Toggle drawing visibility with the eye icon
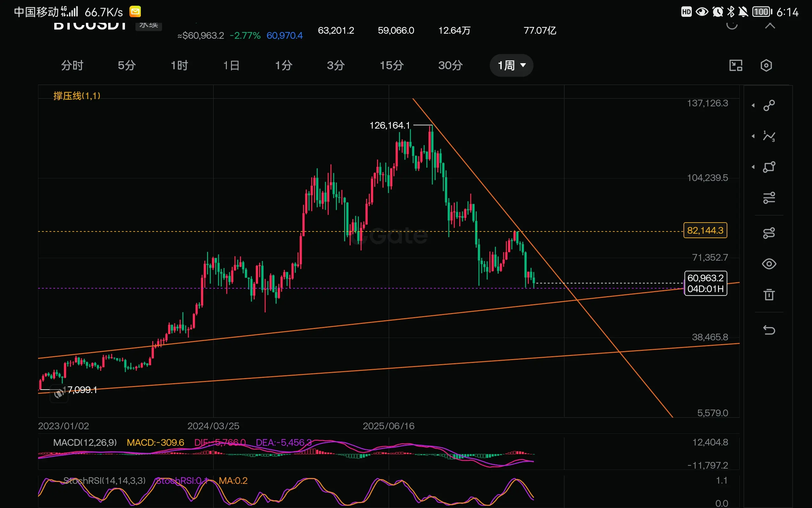812x508 pixels. [769, 264]
